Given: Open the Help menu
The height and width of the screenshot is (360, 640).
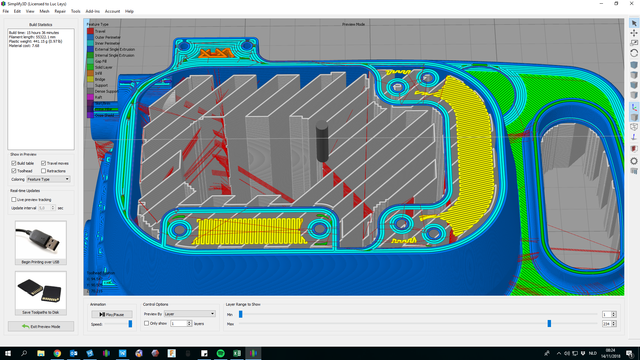Looking at the screenshot, I should click(x=129, y=11).
